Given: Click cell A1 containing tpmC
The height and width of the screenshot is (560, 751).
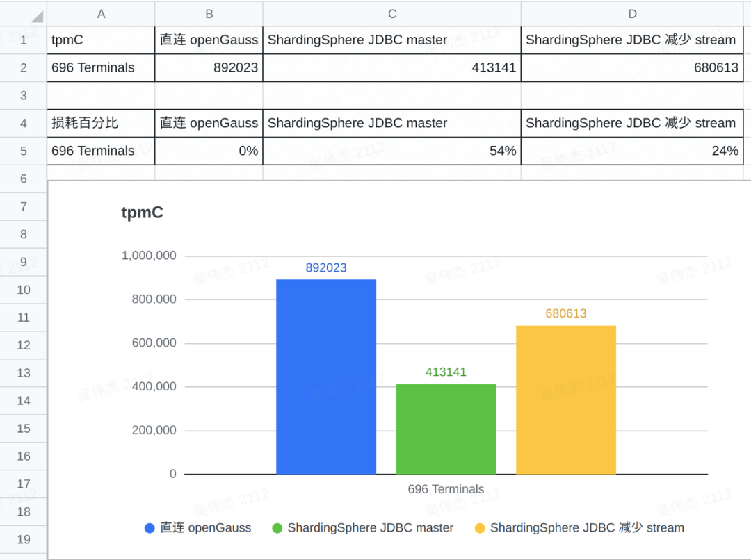Looking at the screenshot, I should point(101,40).
